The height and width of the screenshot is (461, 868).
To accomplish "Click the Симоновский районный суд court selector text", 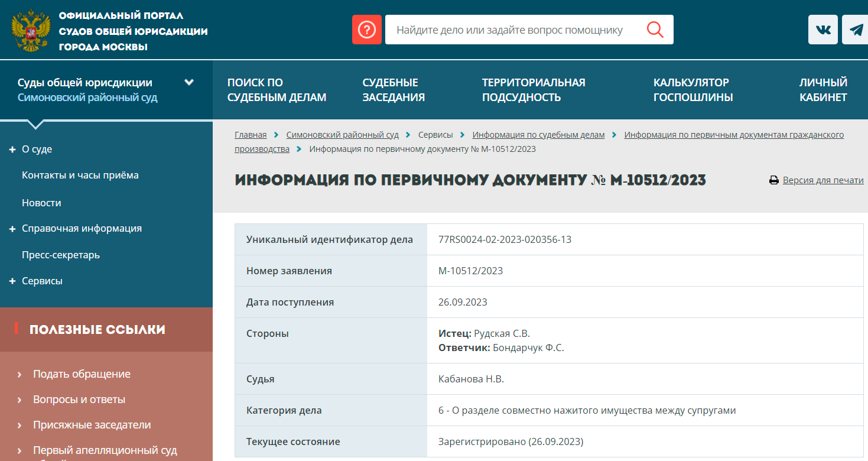I will [x=87, y=98].
